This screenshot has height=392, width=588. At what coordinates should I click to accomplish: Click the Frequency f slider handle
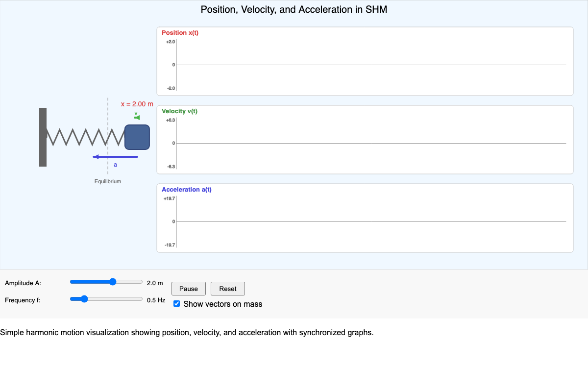83,298
